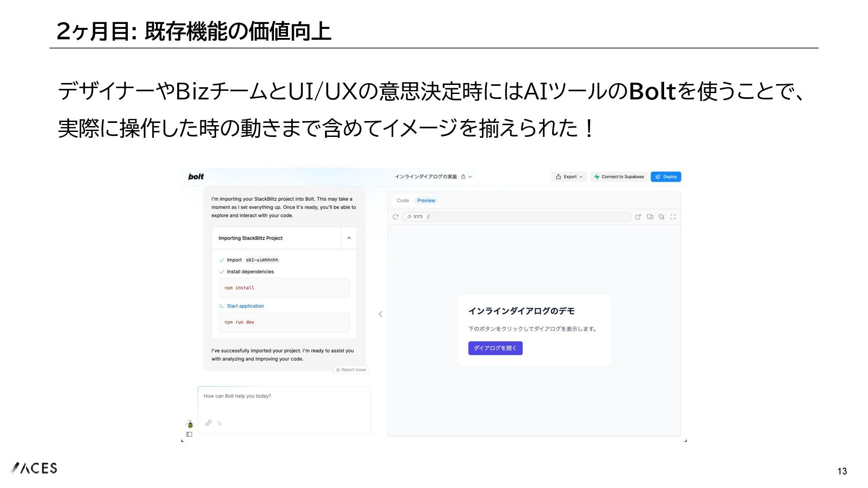868x488 pixels.
Task: Open the Export dropdown
Action: (x=569, y=177)
